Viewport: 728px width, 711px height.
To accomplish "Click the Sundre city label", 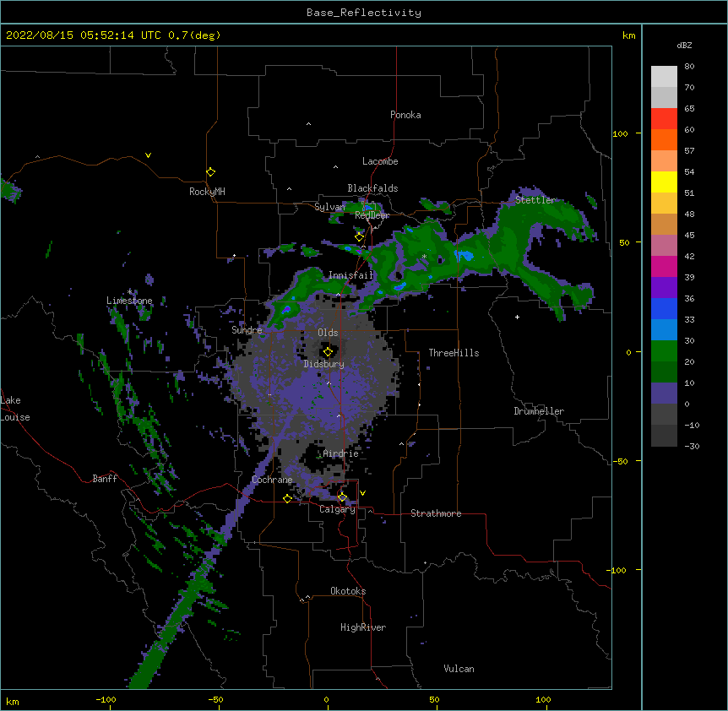I will pos(247,330).
